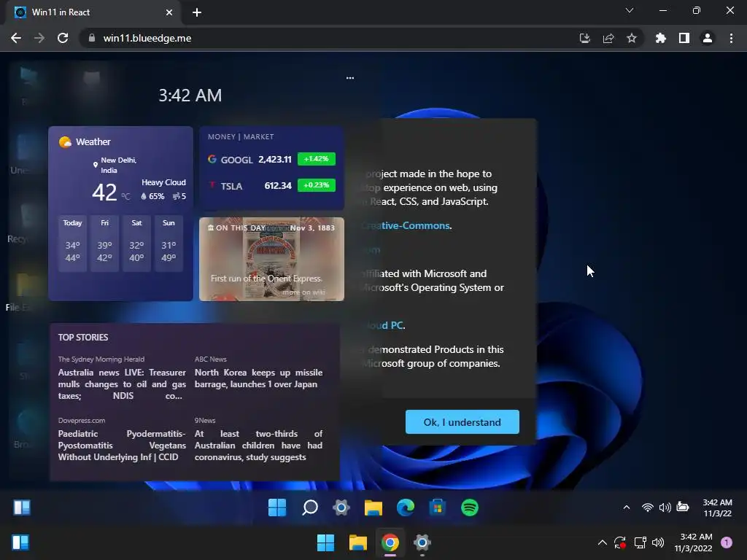Click the Win11 React Start button
The image size is (747, 560).
coord(276,507)
